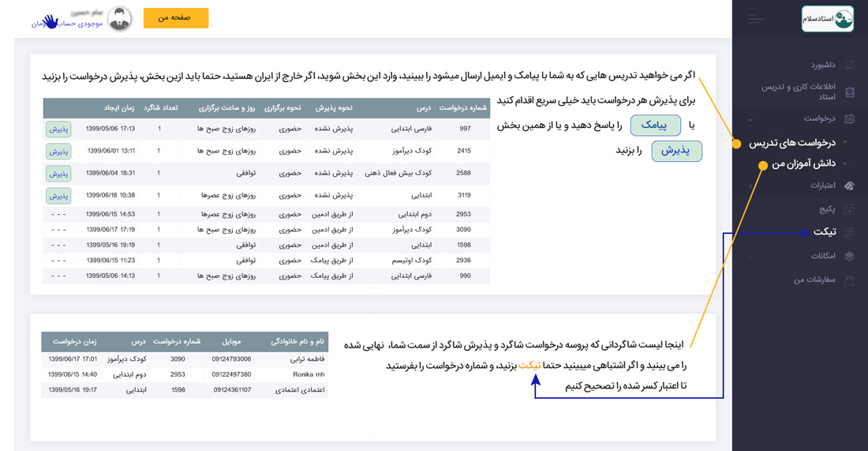Click پذیرش for request 2415
This screenshot has height=451, width=868.
[x=58, y=152]
